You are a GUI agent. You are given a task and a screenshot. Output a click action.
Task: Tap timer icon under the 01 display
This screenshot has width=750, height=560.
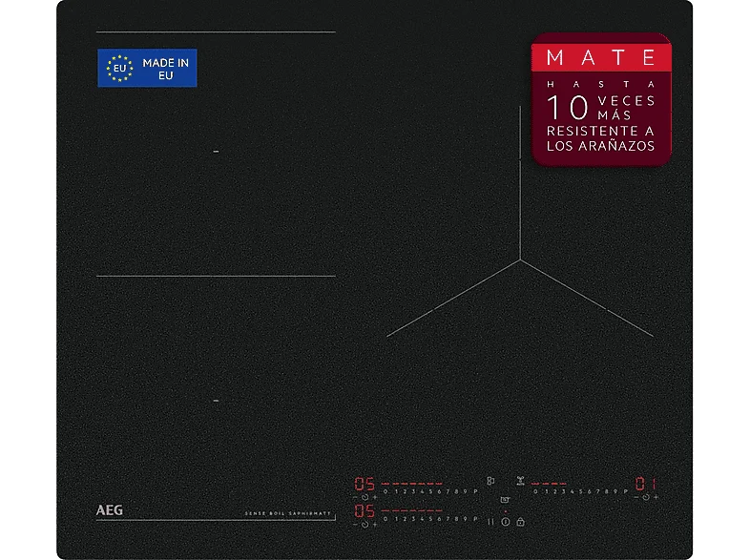pos(646,497)
